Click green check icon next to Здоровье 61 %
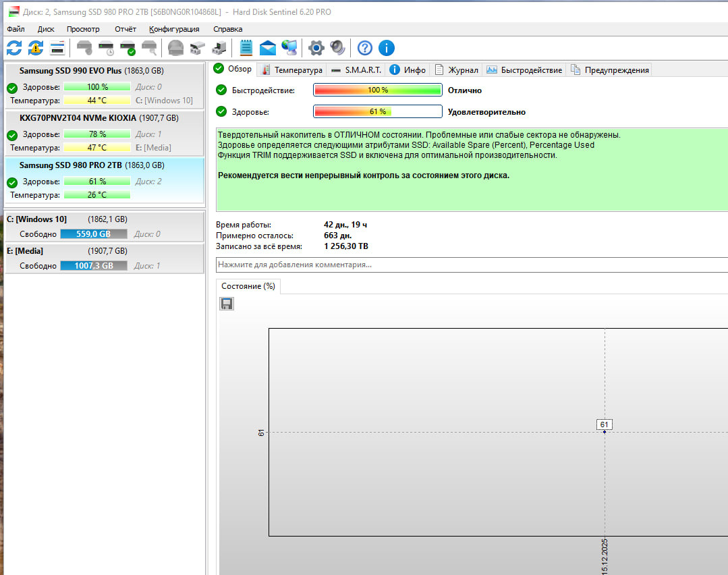728x575 pixels. tap(221, 111)
